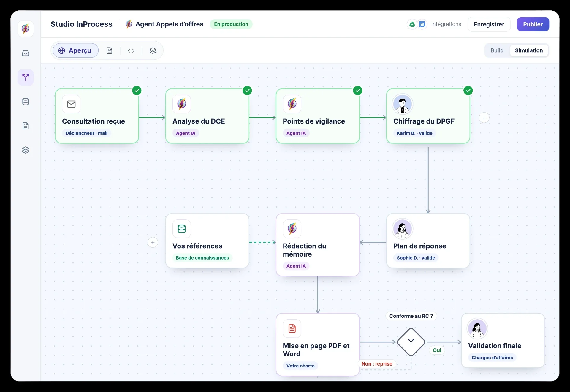Click Sophie's avatar on Plan de réponse
Screen dimensions: 570x392
[x=403, y=229]
